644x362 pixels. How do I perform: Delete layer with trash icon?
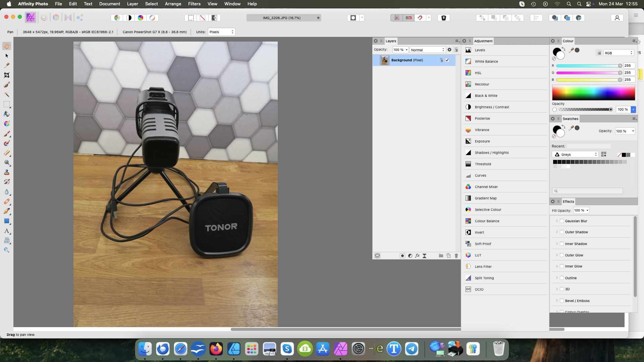[x=456, y=256]
